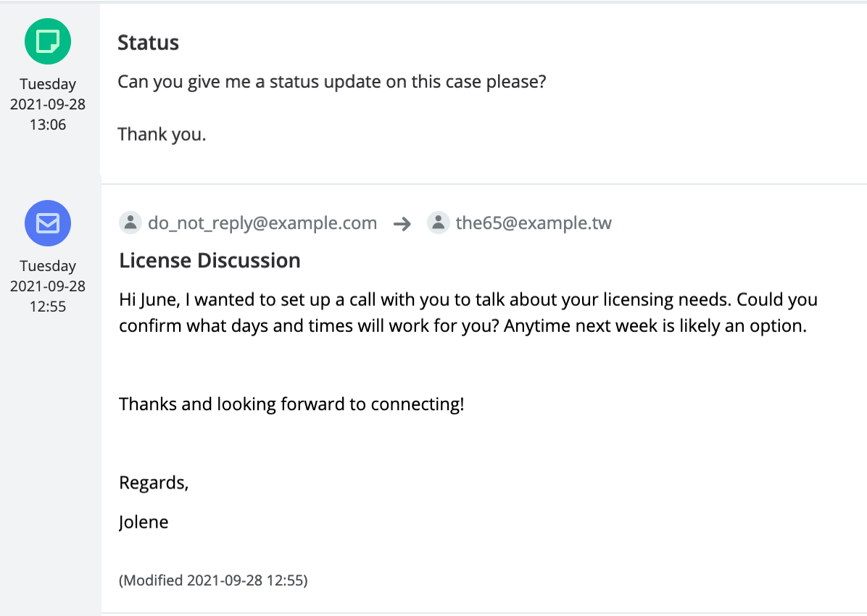Screen dimensions: 867x616
Task: Click the sender avatar beside do_not_reply address
Action: (x=130, y=222)
